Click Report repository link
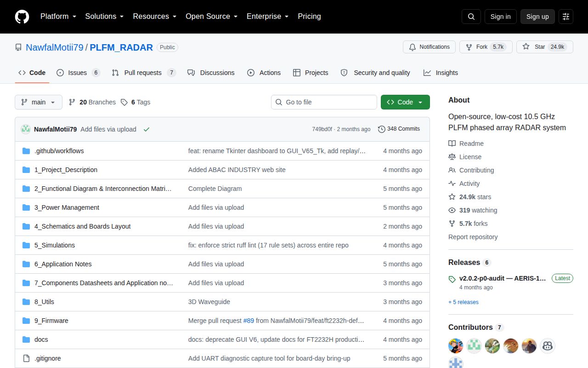Image resolution: width=588 pixels, height=368 pixels. pyautogui.click(x=473, y=237)
